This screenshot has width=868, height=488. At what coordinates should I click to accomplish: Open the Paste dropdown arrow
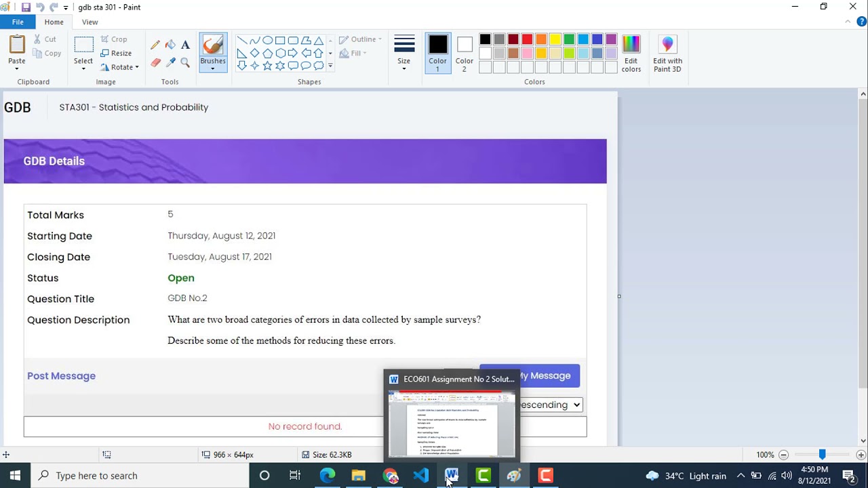tap(17, 68)
